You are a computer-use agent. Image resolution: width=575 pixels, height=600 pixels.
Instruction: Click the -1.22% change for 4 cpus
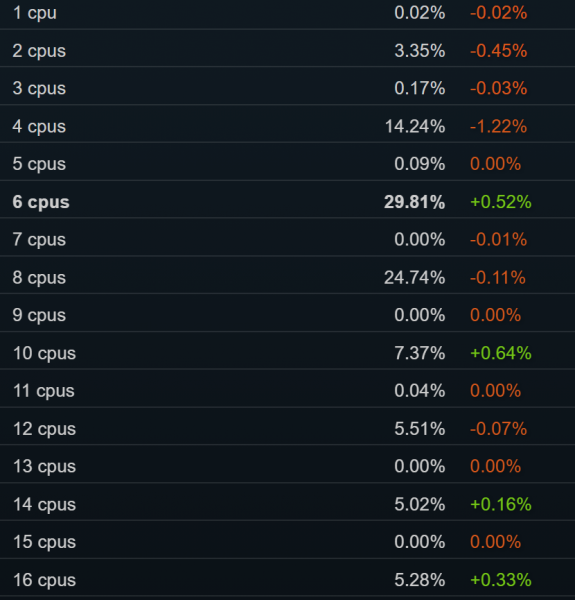coord(498,126)
